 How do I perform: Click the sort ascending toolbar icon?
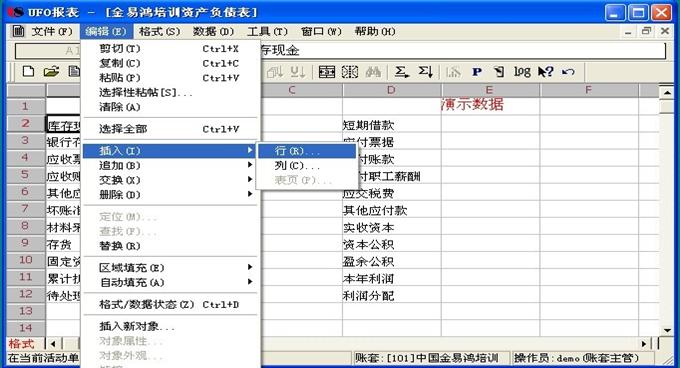(x=275, y=72)
